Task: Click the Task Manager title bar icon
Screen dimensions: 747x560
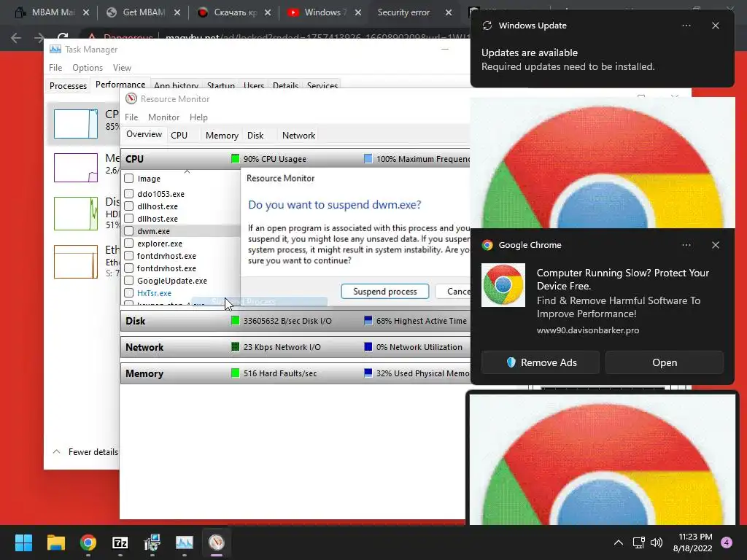Action: [x=55, y=49]
